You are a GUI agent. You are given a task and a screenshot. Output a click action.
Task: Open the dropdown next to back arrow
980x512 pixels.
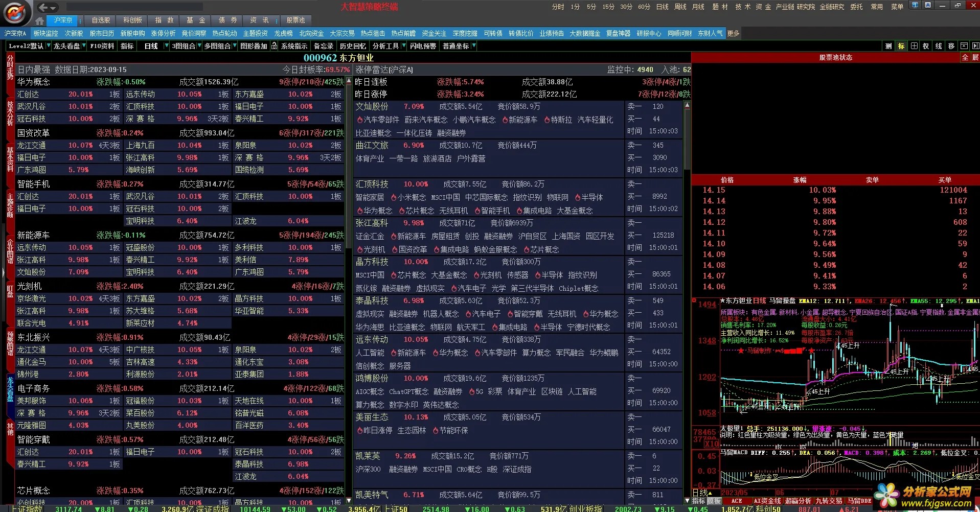tap(53, 8)
